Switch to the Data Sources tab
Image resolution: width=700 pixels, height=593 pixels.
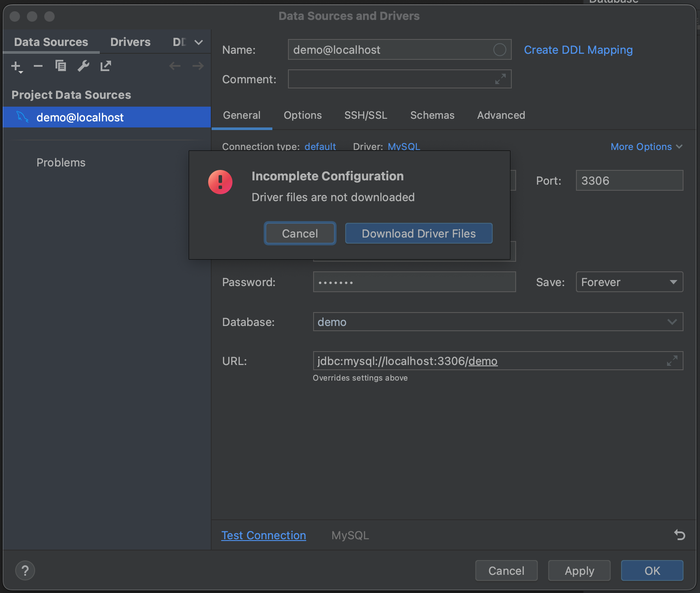click(51, 42)
